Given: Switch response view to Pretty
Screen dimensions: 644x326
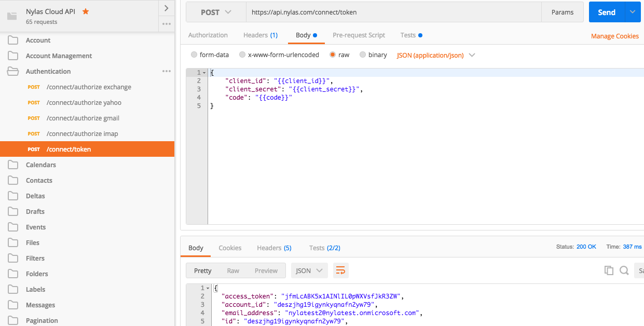Looking at the screenshot, I should click(203, 270).
